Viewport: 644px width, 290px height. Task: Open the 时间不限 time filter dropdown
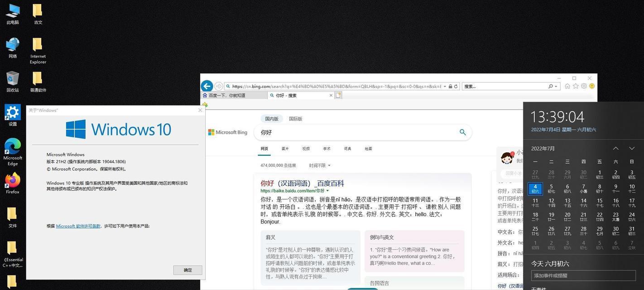coord(320,165)
